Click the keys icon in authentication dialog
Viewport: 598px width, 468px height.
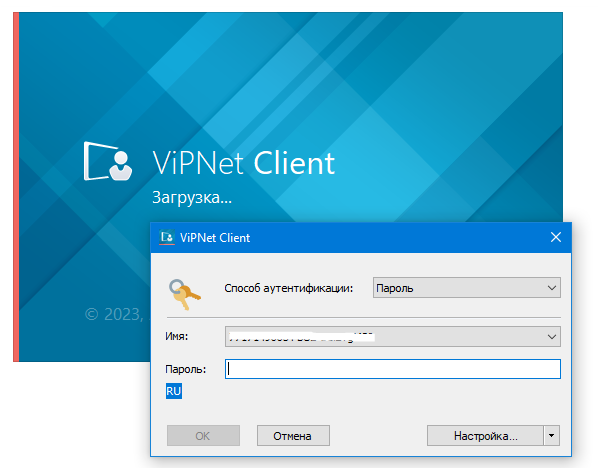click(x=185, y=294)
